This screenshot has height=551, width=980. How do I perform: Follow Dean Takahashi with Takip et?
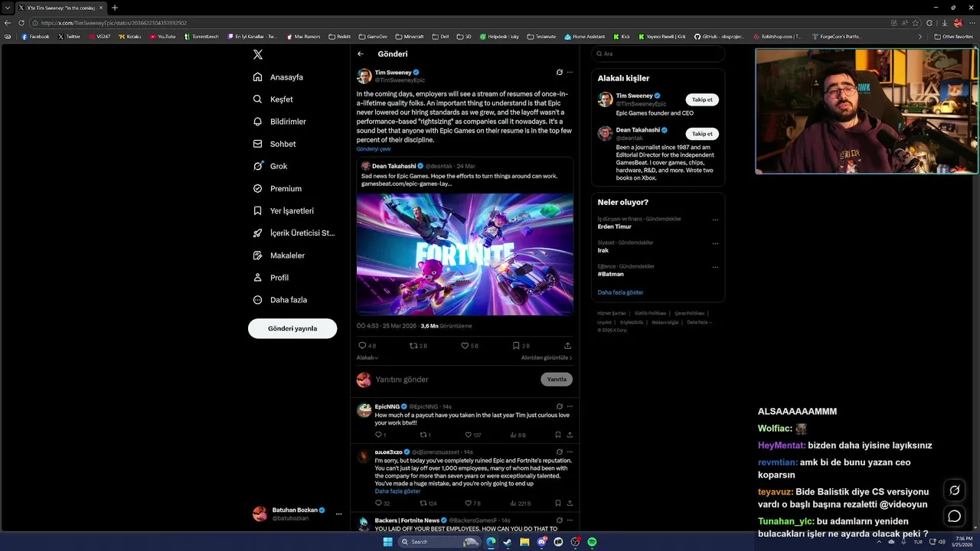click(702, 133)
